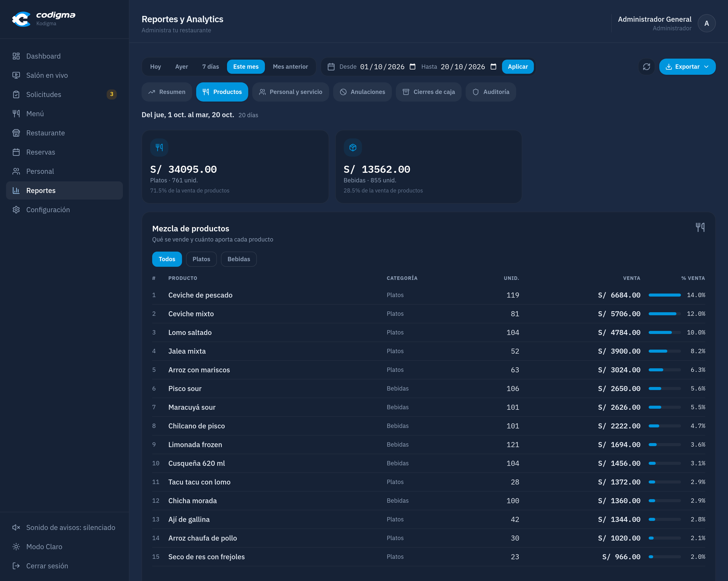
Task: Click the Pisco sour product row name
Action: 185,389
